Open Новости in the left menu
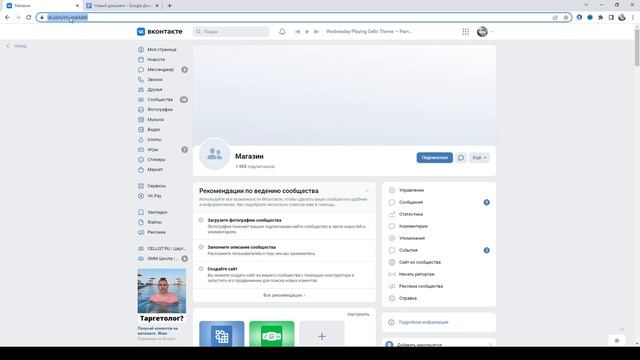This screenshot has height=360, width=640. tap(156, 60)
